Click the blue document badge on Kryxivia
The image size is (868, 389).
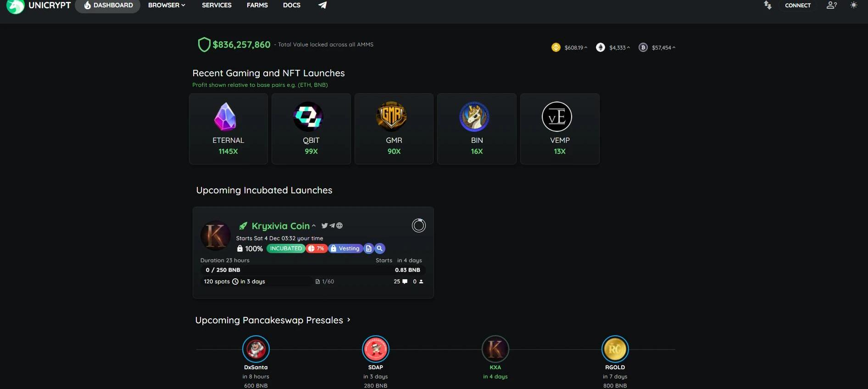pyautogui.click(x=368, y=248)
